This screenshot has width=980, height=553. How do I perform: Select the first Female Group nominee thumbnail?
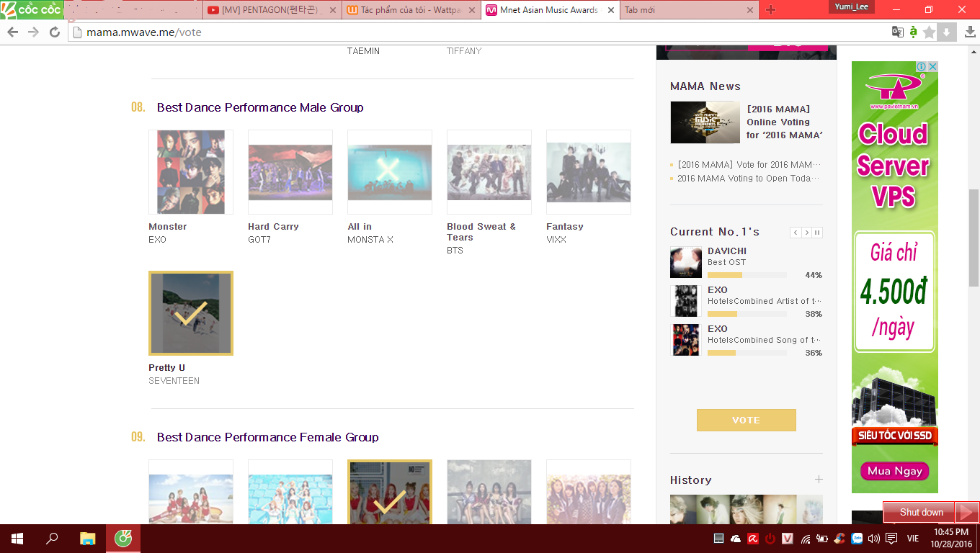click(x=191, y=492)
